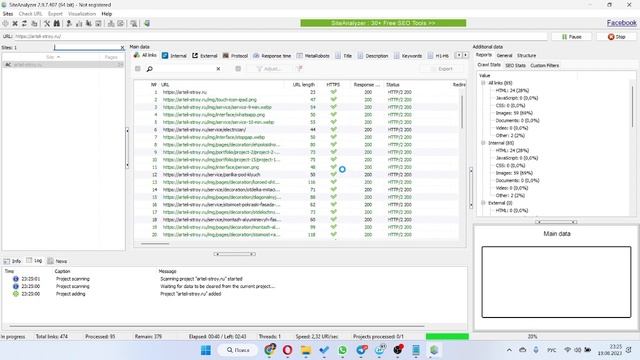The height and width of the screenshot is (360, 640).
Task: Select the Structure tab in Additional data
Action: coord(527,56)
